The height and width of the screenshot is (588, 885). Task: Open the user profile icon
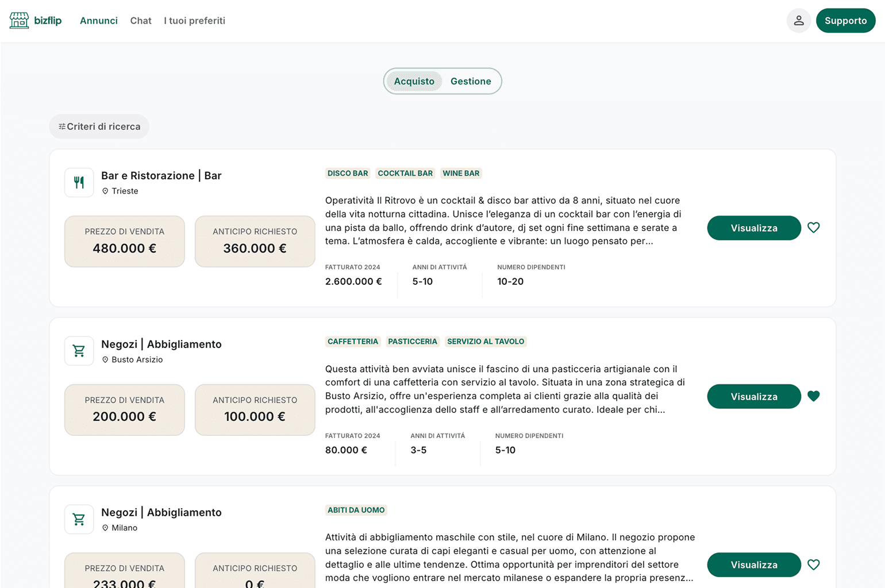coord(798,21)
